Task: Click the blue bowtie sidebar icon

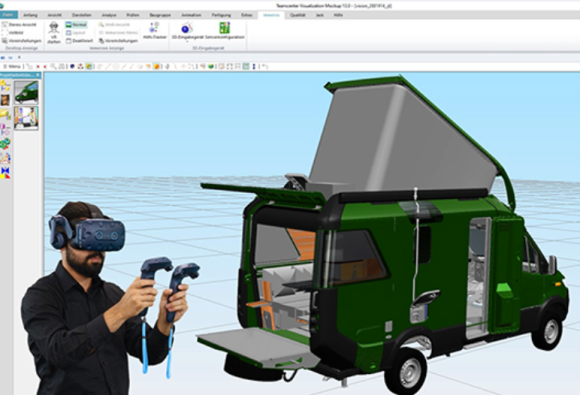Action: tap(5, 173)
